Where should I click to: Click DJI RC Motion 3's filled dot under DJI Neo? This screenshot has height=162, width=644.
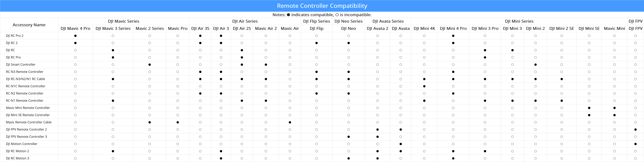tap(348, 159)
